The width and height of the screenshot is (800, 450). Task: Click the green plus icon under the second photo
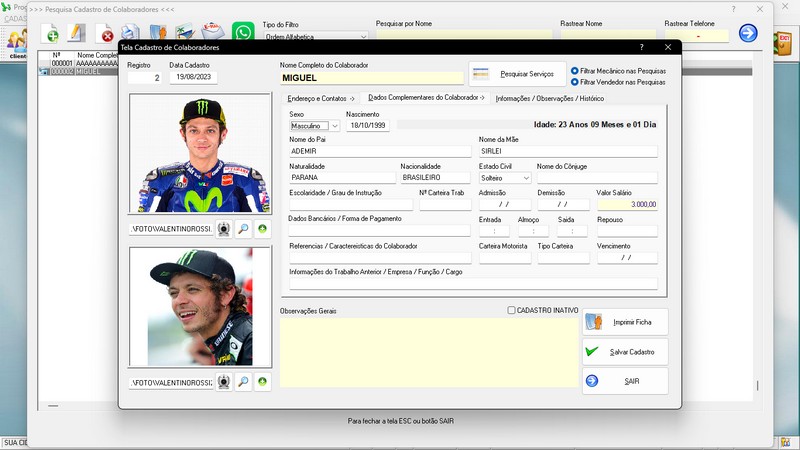262,382
